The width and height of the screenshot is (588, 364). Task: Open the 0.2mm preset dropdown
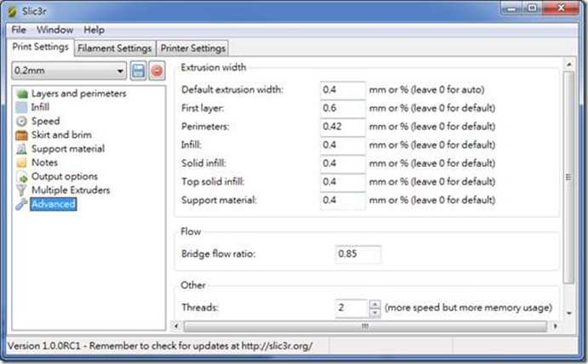point(69,71)
